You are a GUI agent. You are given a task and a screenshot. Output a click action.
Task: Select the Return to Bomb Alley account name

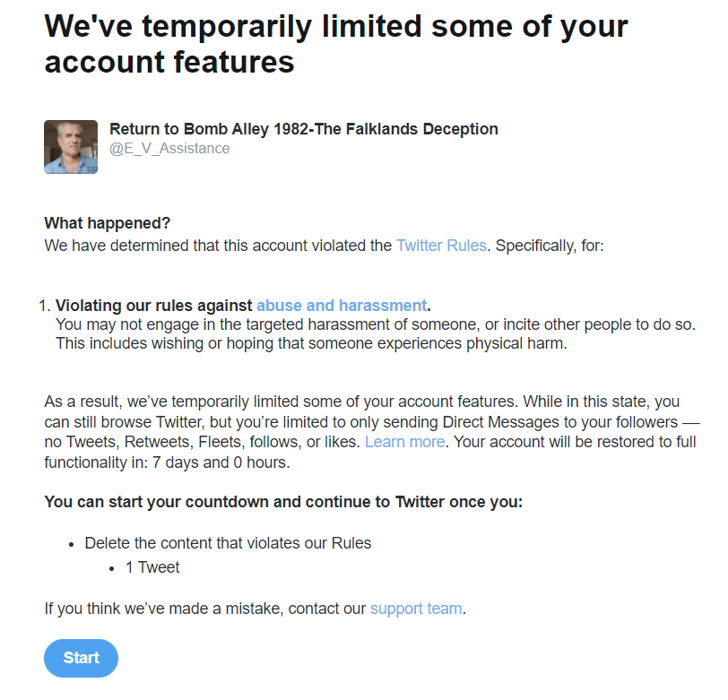coord(303,129)
